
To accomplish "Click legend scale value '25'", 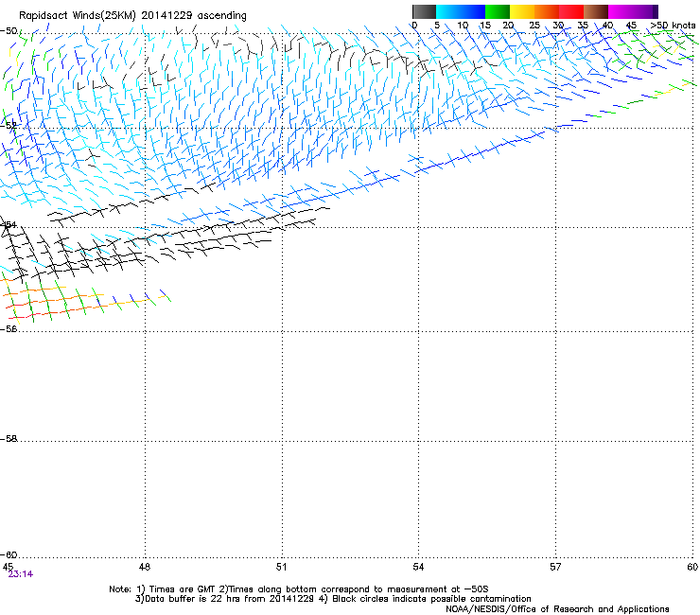I will click(534, 26).
